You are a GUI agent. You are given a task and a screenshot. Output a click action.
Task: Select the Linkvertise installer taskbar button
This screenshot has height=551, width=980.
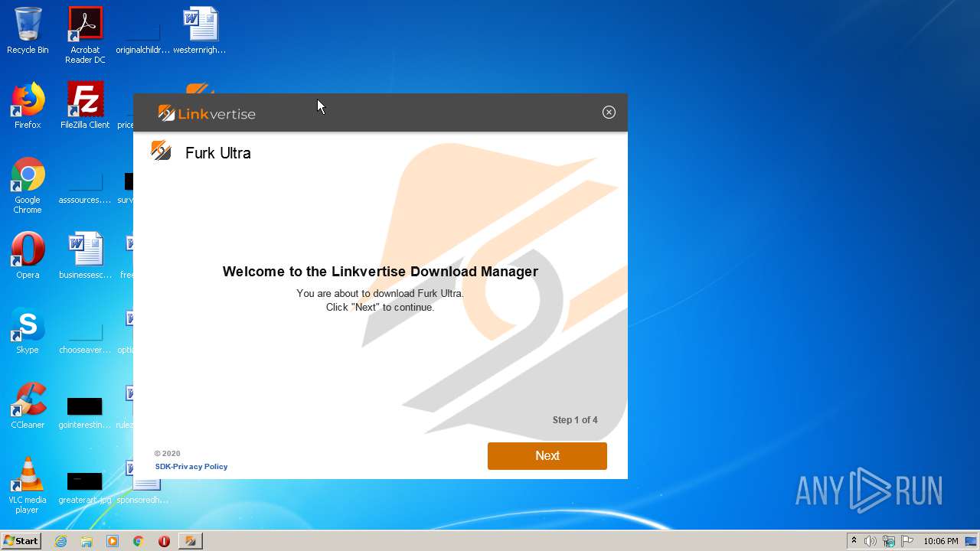click(x=191, y=541)
